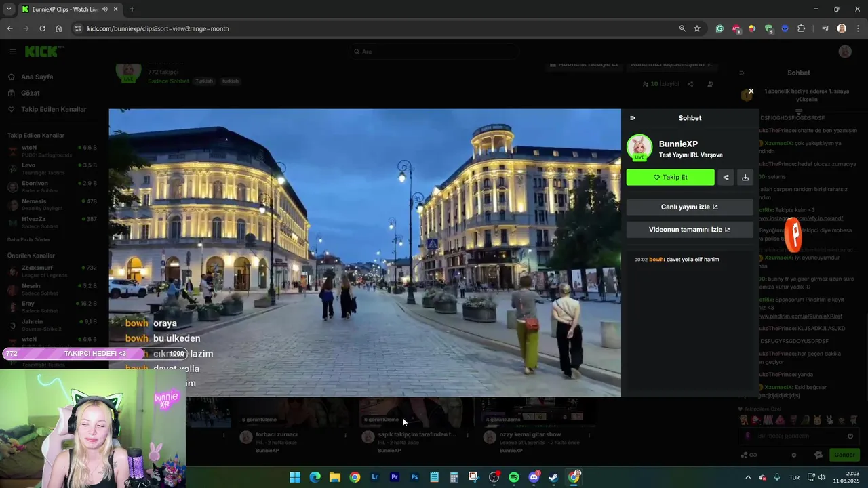Download the clip using the download icon

coord(745,178)
